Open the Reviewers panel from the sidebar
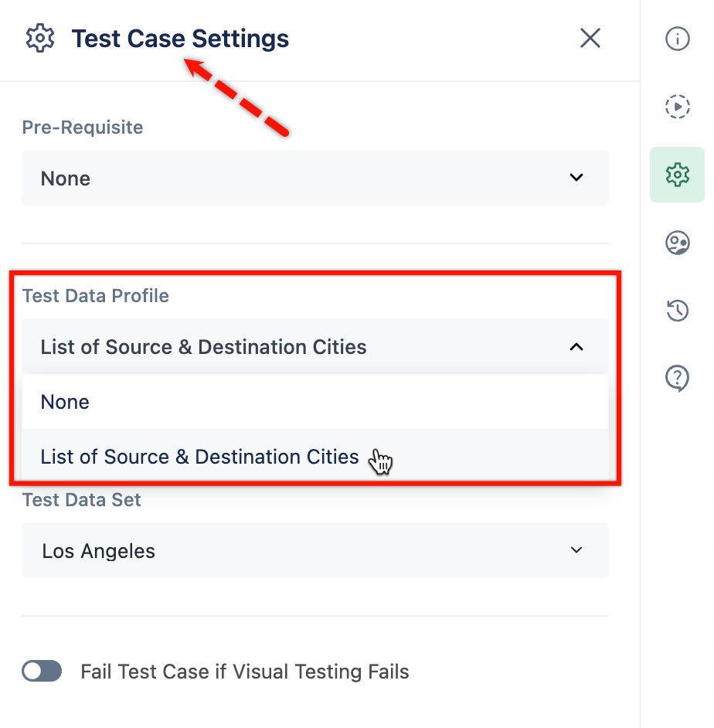The height and width of the screenshot is (728, 714). coord(678,243)
